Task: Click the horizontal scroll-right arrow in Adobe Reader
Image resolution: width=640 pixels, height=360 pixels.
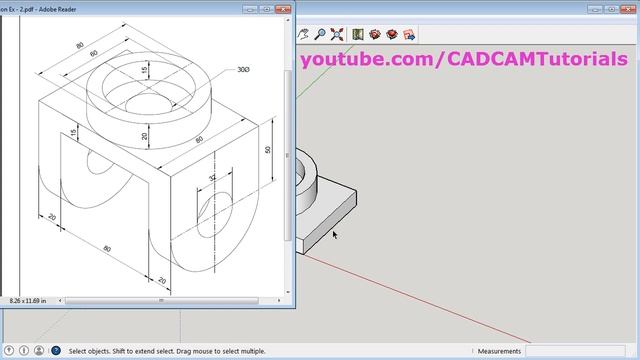Action: coord(279,301)
